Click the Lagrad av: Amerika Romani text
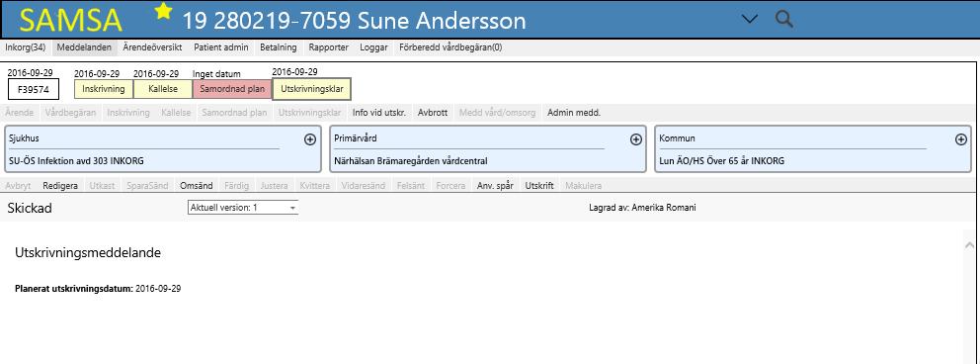The image size is (980, 364). pos(642,208)
